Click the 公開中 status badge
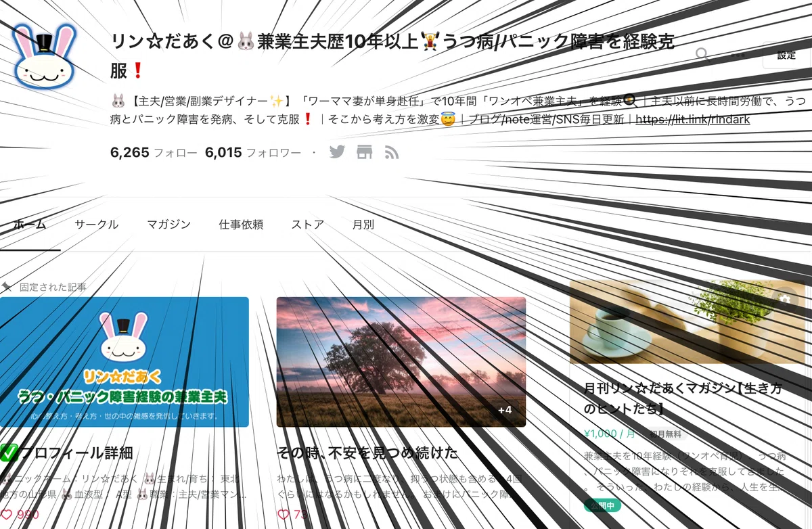812x529 pixels. [602, 505]
